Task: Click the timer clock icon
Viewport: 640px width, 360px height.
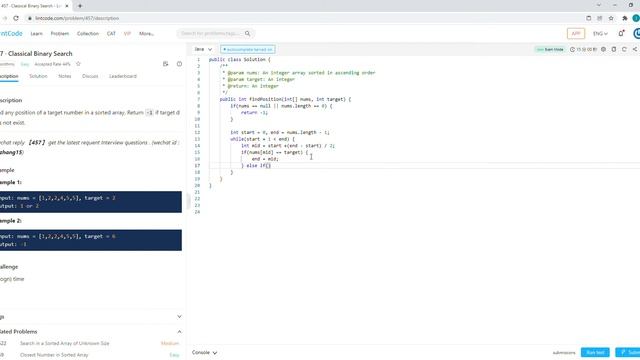Action: (572, 49)
